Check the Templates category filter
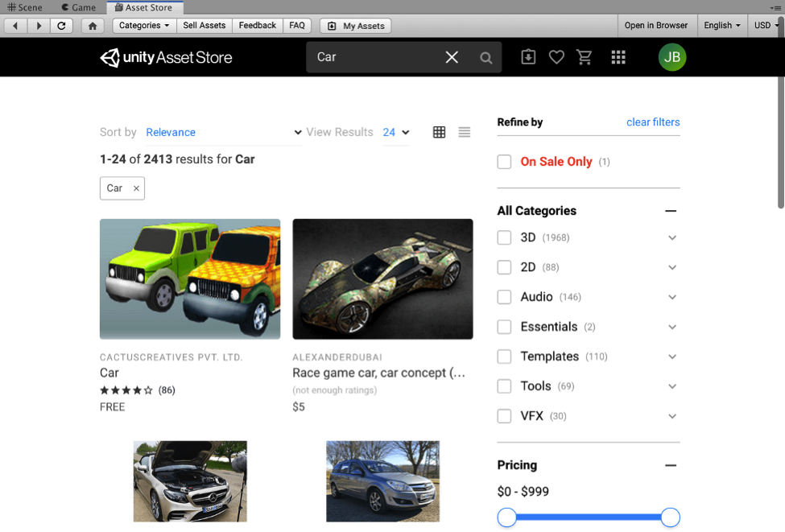Image resolution: width=785 pixels, height=532 pixels. [504, 356]
